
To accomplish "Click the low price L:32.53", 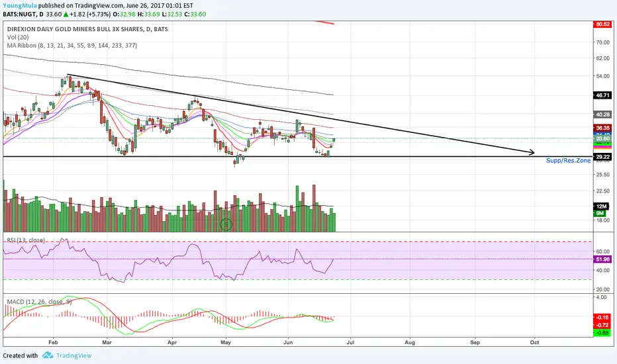I will pos(172,14).
